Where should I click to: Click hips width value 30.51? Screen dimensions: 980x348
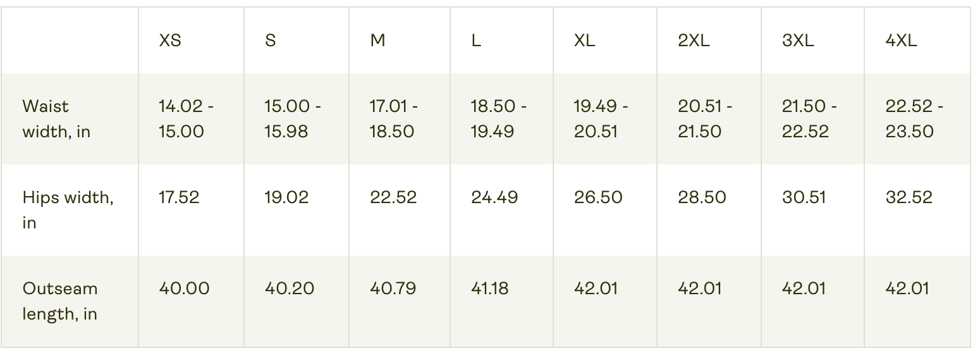pyautogui.click(x=804, y=197)
